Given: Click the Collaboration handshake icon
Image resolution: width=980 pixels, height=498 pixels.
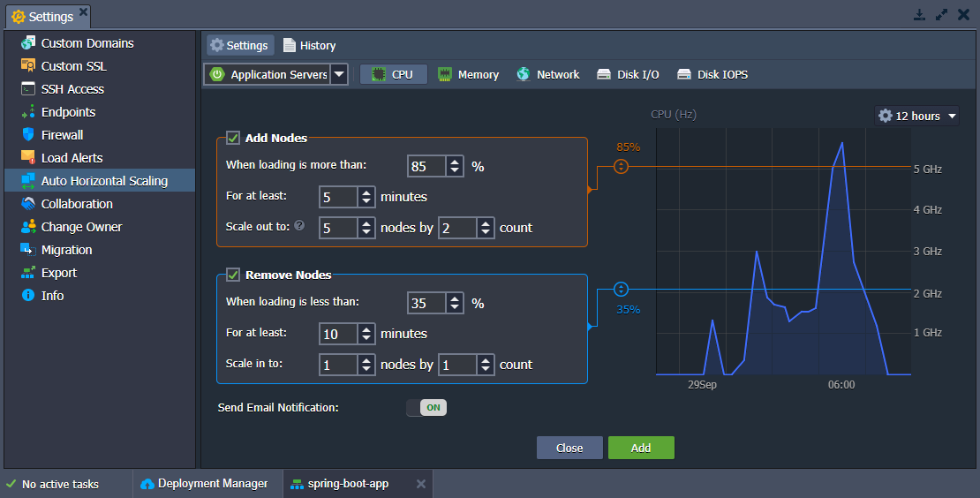Looking at the screenshot, I should (x=27, y=203).
